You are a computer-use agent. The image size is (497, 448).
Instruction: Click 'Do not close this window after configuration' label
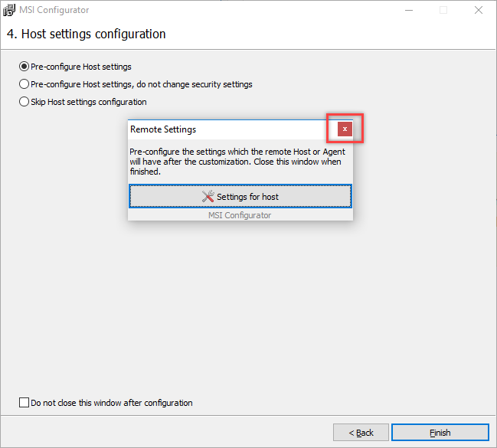(112, 403)
